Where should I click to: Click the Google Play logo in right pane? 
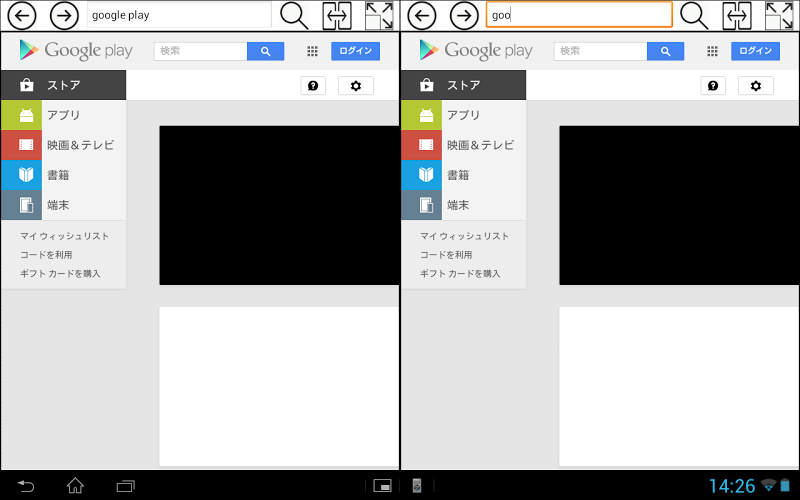pos(476,51)
